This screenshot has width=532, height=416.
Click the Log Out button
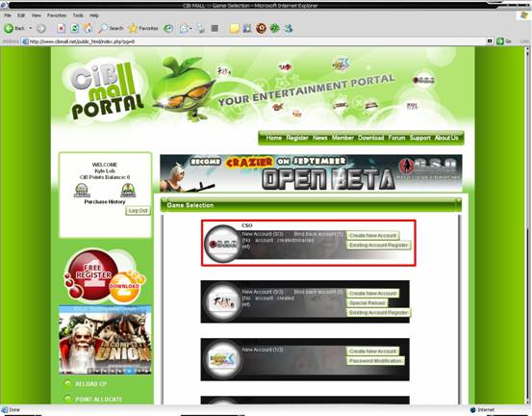(x=139, y=211)
